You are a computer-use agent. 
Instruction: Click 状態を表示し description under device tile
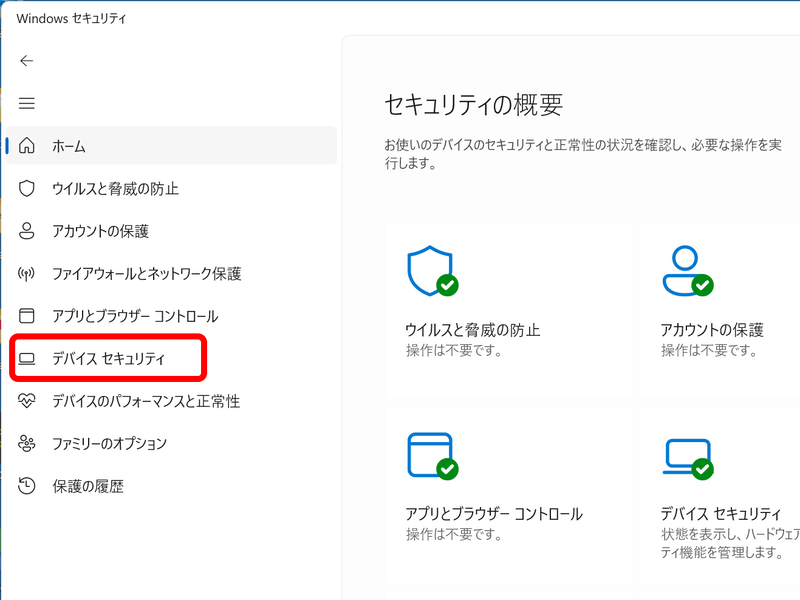coord(730,543)
